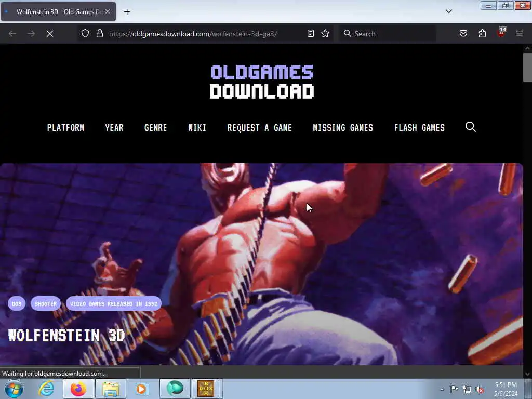Screen dimensions: 532x399
Task: Click the Video Games Released in 1992 tag
Action: pyautogui.click(x=114, y=303)
